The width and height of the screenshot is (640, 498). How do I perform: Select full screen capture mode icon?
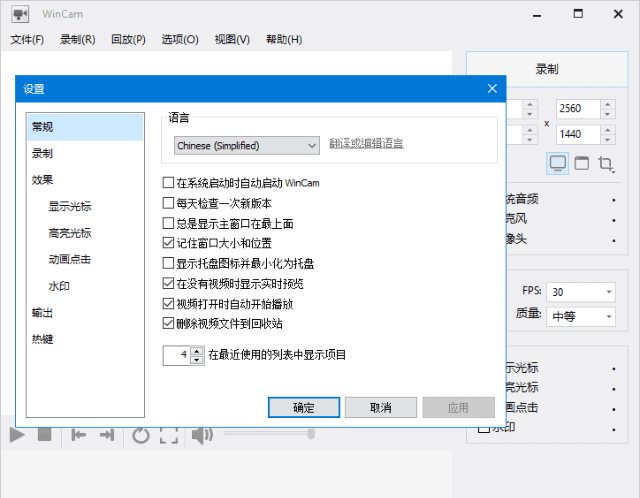pyautogui.click(x=558, y=163)
